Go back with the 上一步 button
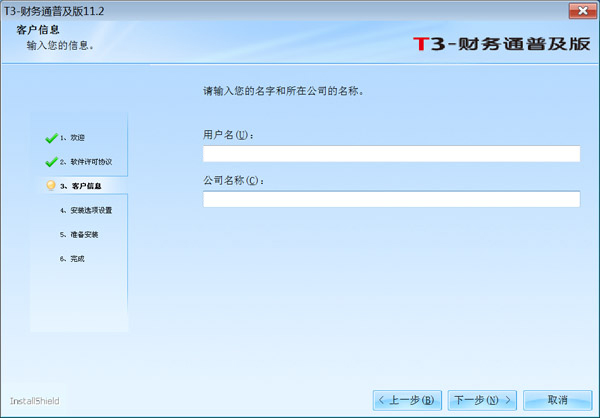Viewport: 600px width, 418px height. (406, 400)
